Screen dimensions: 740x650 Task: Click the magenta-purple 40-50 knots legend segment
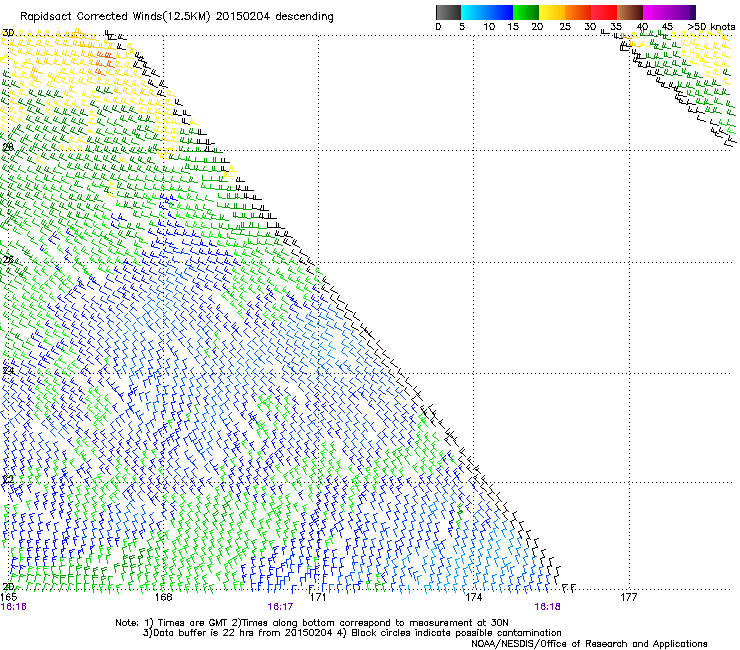coord(669,12)
